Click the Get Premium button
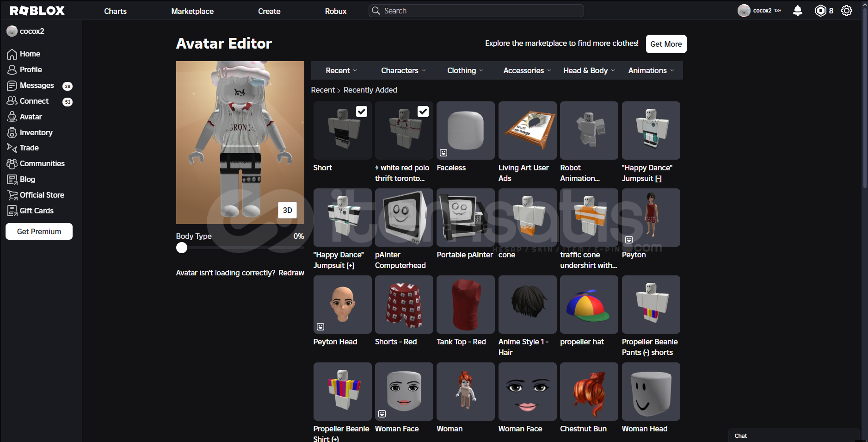 (39, 231)
